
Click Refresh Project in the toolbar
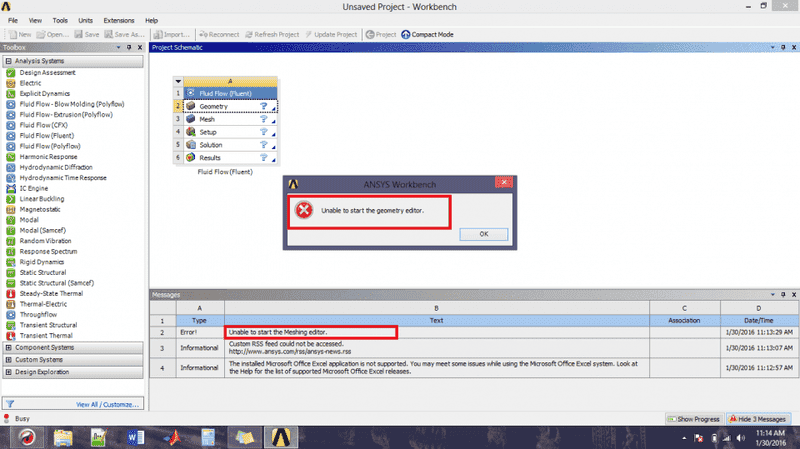272,35
